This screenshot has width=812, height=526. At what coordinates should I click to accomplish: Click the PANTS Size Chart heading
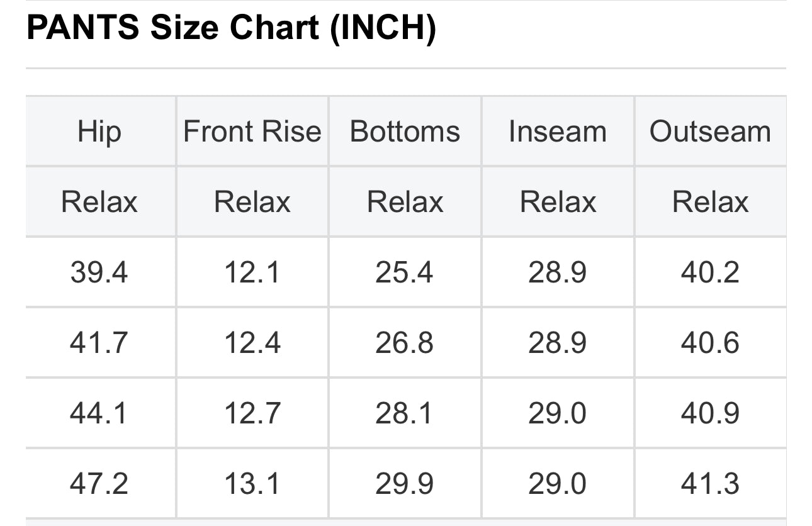231,29
